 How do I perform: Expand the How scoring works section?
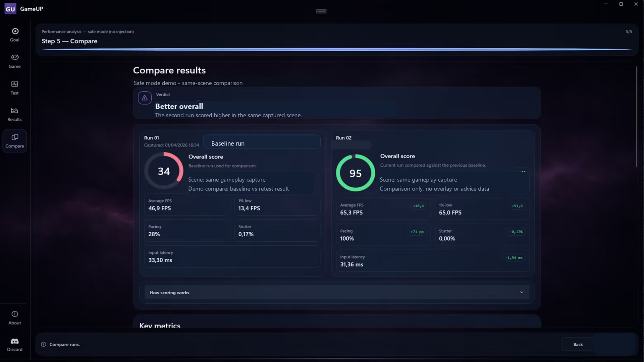pyautogui.click(x=337, y=292)
